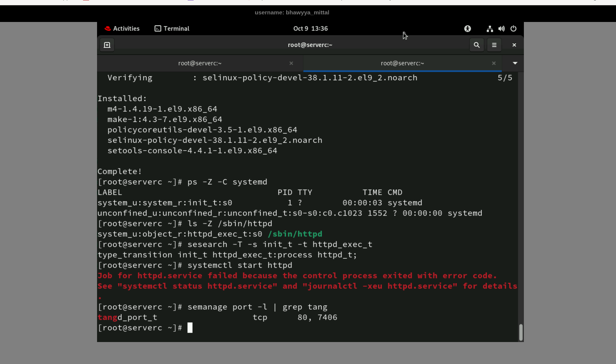Open the terminal hamburger menu

[494, 45]
